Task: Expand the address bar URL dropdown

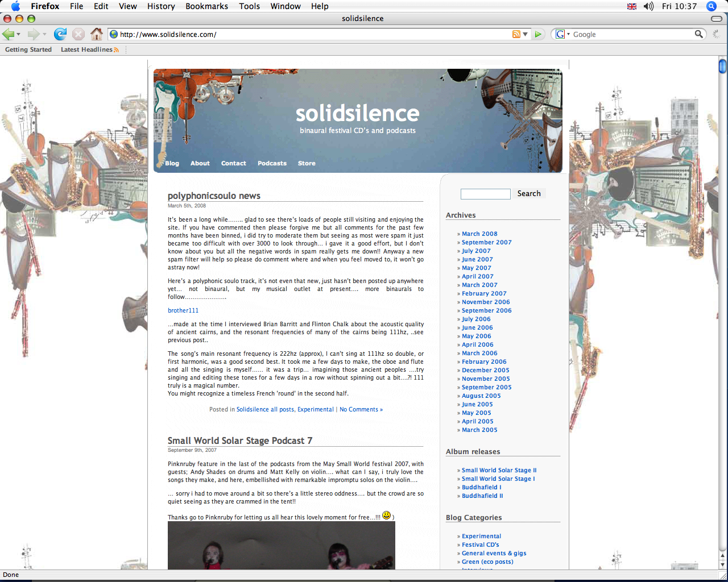Action: click(526, 34)
